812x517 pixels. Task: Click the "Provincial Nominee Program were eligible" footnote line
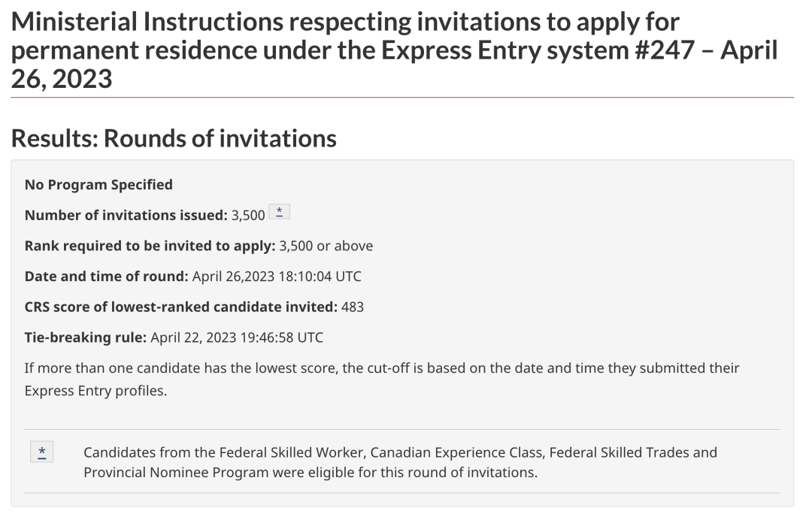(x=311, y=473)
